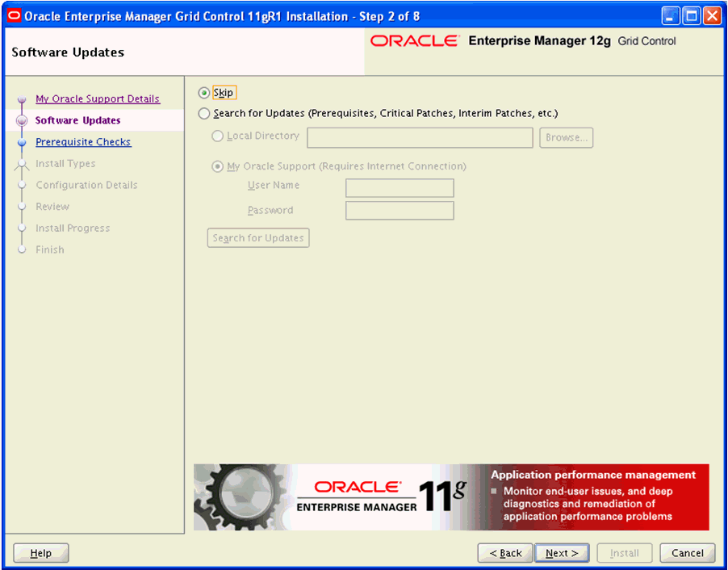Click the Next button

click(562, 553)
